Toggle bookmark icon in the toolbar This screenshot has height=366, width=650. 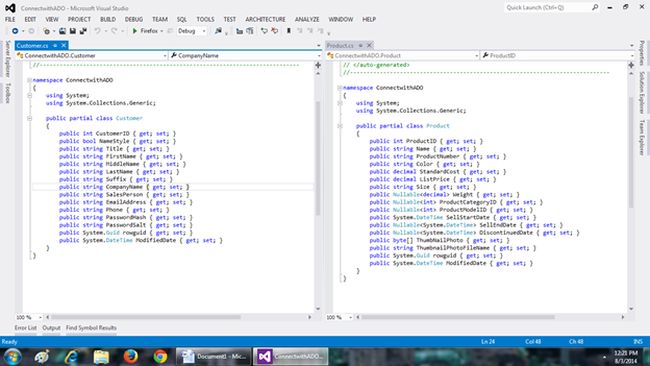click(x=289, y=31)
